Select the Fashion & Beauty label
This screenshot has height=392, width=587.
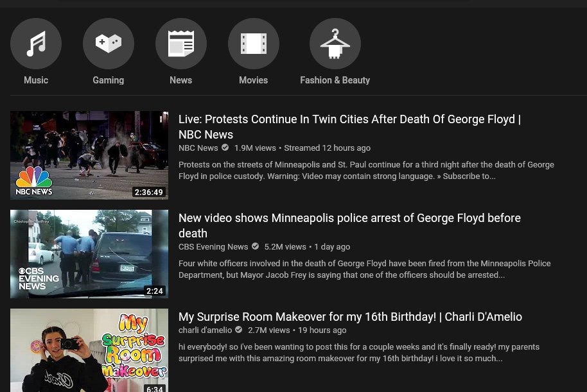pyautogui.click(x=335, y=80)
